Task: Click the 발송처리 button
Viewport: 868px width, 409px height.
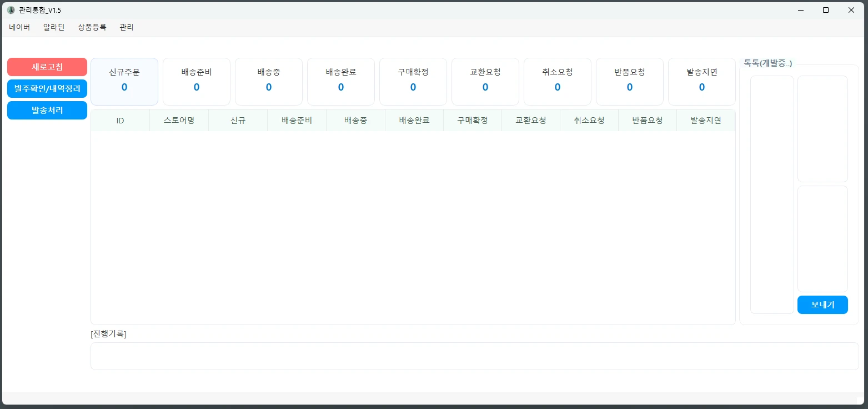Action: 47,110
